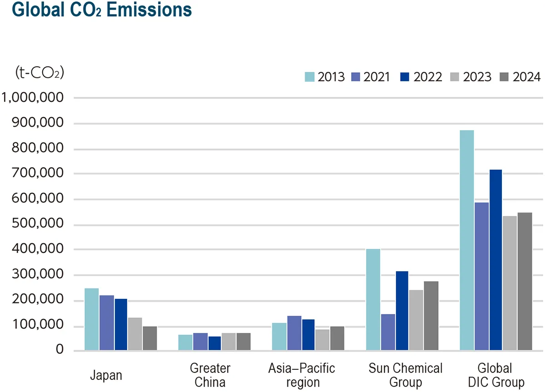The width and height of the screenshot is (545, 392).
Task: Select the Japan 2024 bar
Action: pyautogui.click(x=149, y=338)
